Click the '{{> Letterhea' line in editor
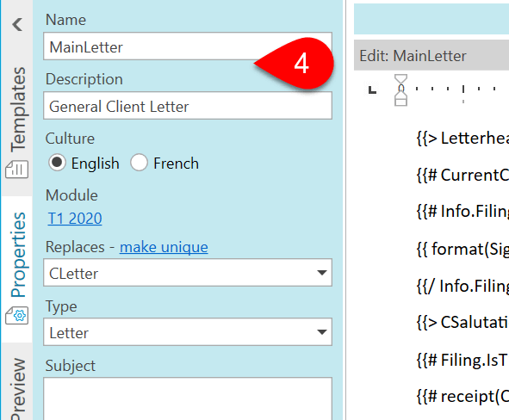Screen dimensions: 509x420 coord(462,139)
